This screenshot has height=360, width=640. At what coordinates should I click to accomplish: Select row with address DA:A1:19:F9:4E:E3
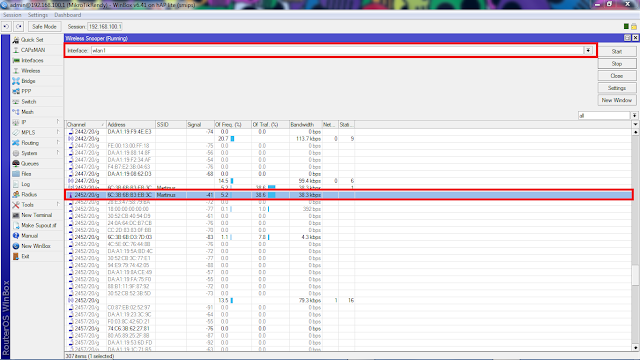tap(349, 132)
